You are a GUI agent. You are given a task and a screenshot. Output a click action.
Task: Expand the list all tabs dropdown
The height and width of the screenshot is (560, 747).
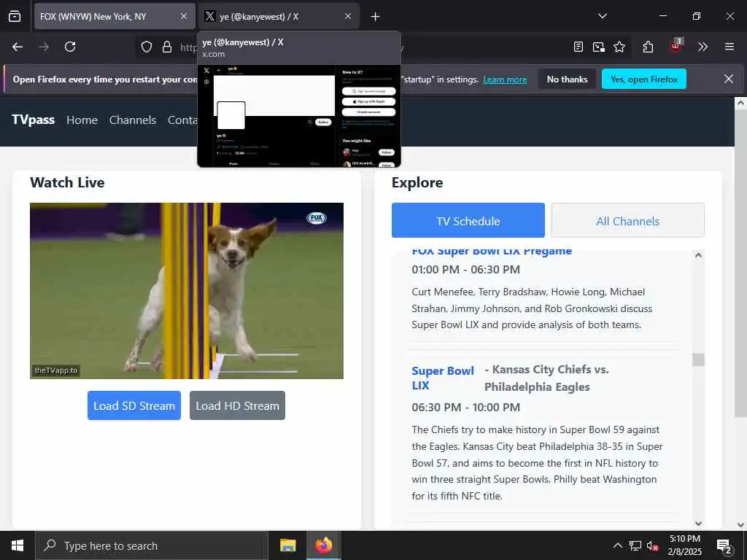click(602, 16)
